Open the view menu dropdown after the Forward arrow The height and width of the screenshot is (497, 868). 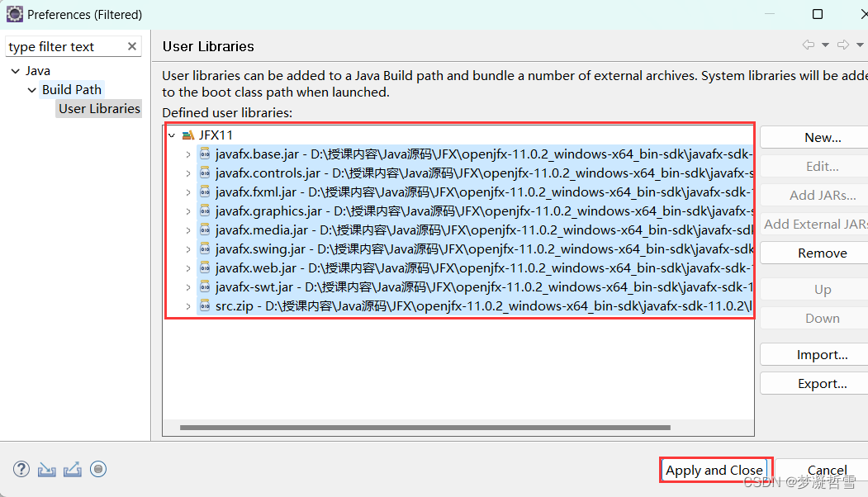click(860, 45)
